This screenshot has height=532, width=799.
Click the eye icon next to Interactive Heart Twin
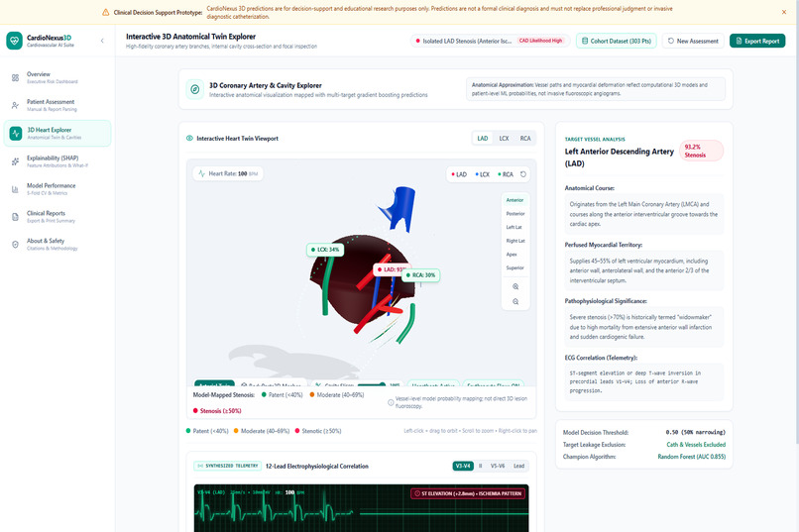click(x=189, y=138)
